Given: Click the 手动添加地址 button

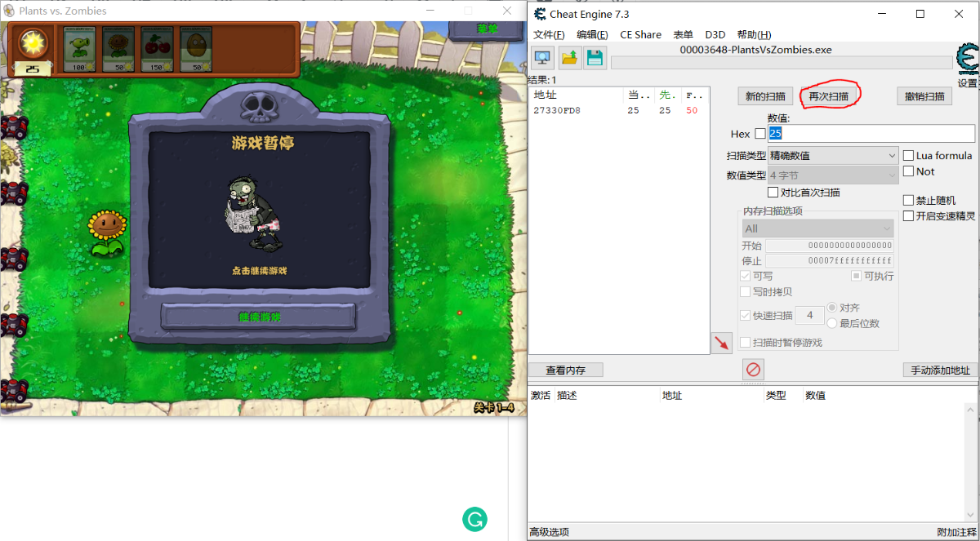Looking at the screenshot, I should 941,370.
